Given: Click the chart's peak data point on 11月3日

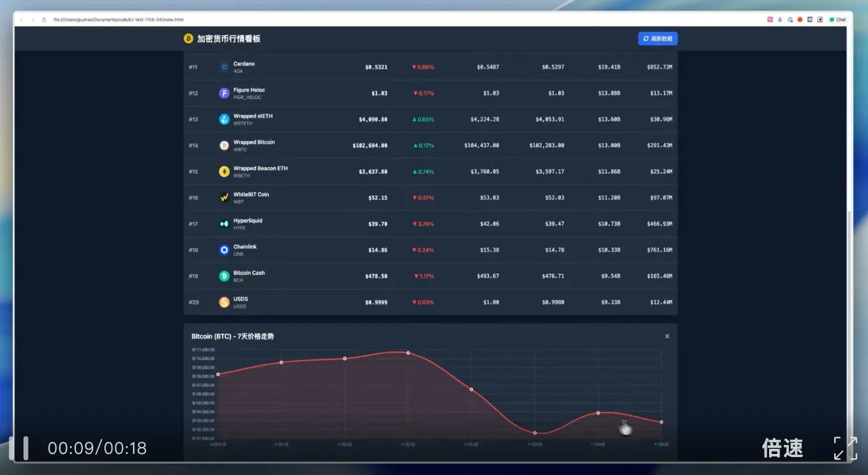Looking at the screenshot, I should coord(408,353).
